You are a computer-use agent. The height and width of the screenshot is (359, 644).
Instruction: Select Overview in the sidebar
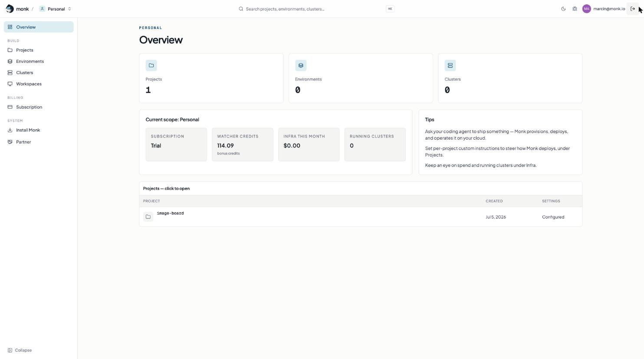tap(39, 27)
